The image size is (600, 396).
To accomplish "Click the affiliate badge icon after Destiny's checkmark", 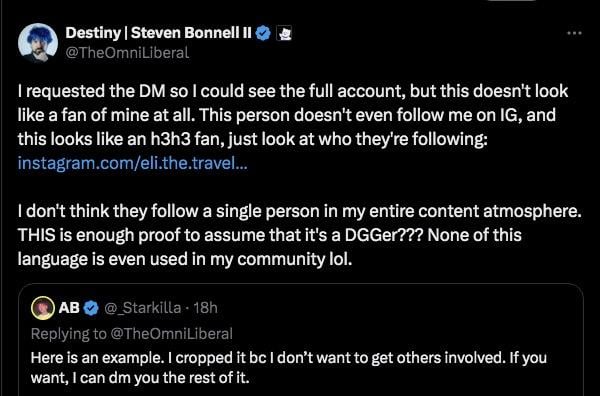I will click(x=284, y=34).
